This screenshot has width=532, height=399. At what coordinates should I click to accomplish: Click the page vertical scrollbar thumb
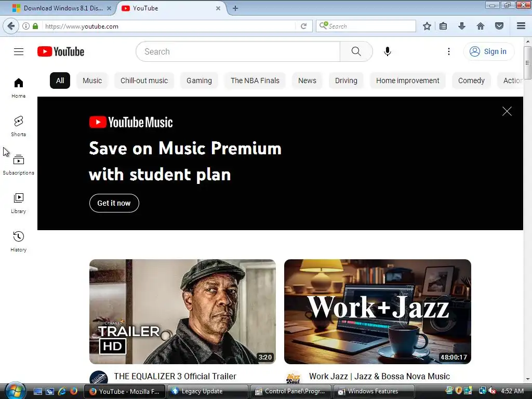(527, 62)
